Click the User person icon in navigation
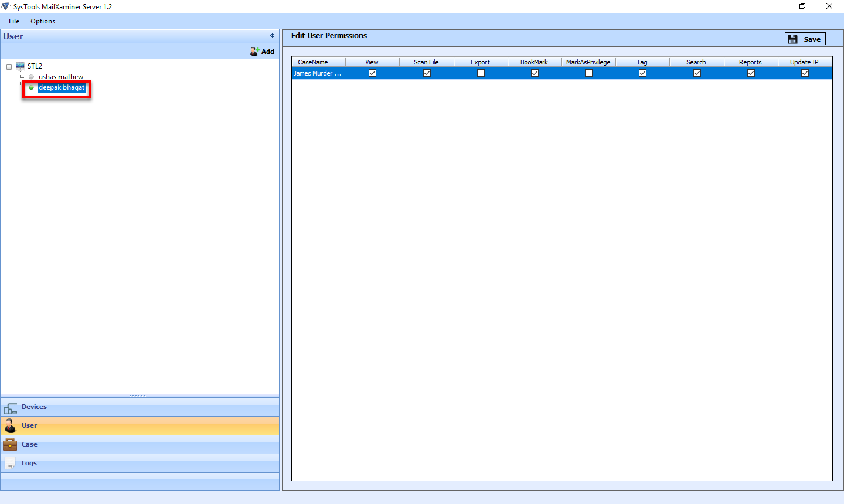 point(11,425)
